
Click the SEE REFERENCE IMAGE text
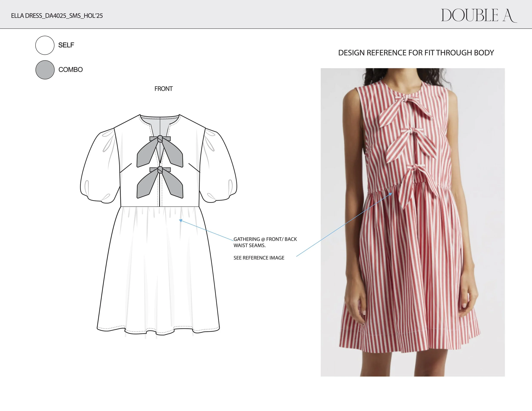[x=259, y=258]
